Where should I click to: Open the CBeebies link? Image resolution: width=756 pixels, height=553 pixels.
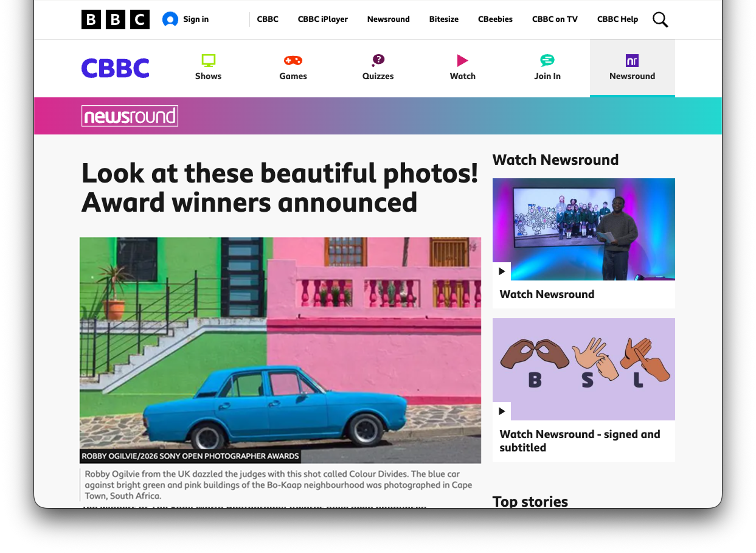pos(495,19)
